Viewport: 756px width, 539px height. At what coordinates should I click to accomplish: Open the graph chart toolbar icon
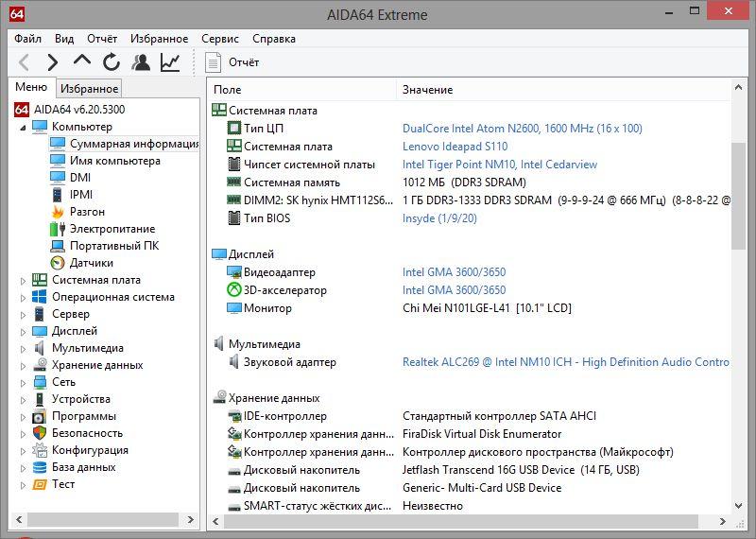pyautogui.click(x=170, y=62)
